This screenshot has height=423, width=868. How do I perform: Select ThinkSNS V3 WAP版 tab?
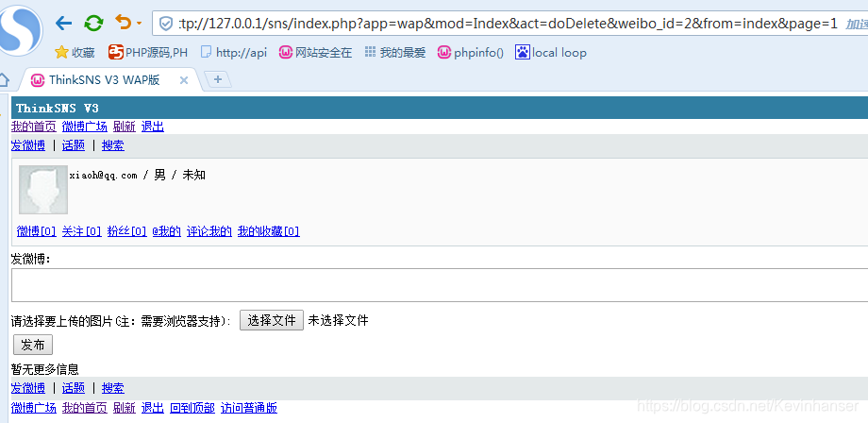pos(104,79)
